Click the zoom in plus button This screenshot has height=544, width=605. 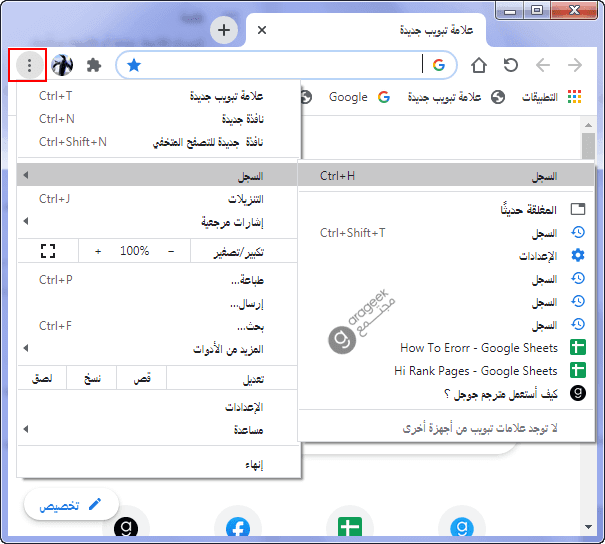pos(98,251)
